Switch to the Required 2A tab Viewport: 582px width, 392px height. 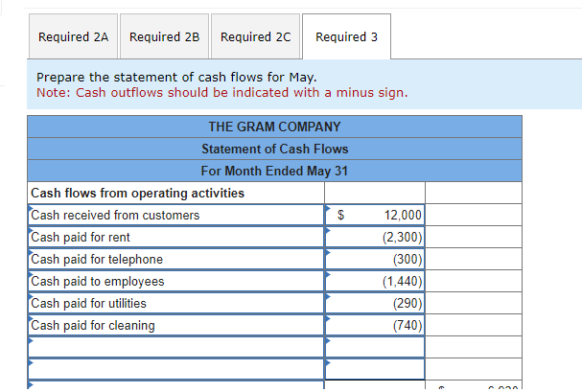74,36
